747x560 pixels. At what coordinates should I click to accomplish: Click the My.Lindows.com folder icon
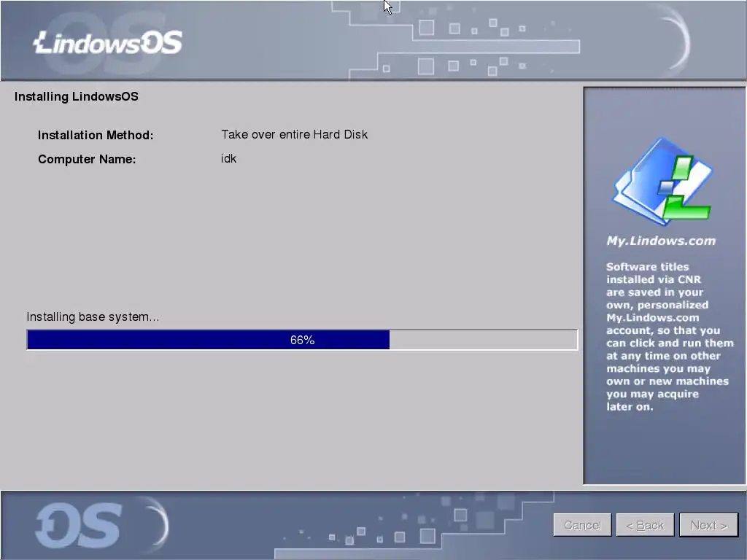[x=662, y=182]
